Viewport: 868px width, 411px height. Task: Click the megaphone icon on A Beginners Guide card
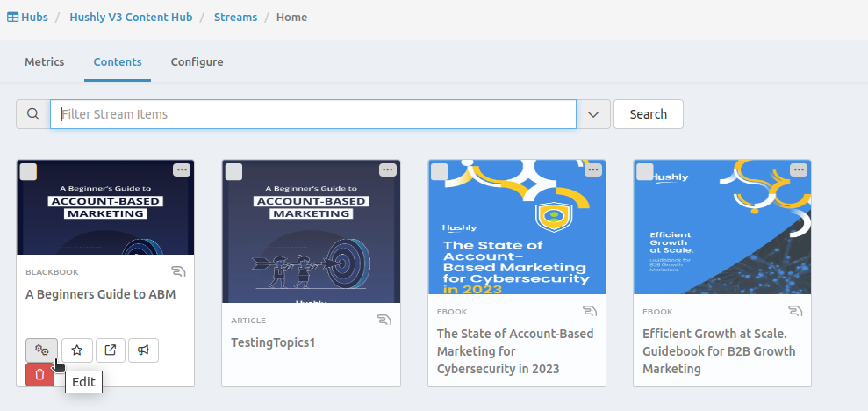(x=143, y=350)
